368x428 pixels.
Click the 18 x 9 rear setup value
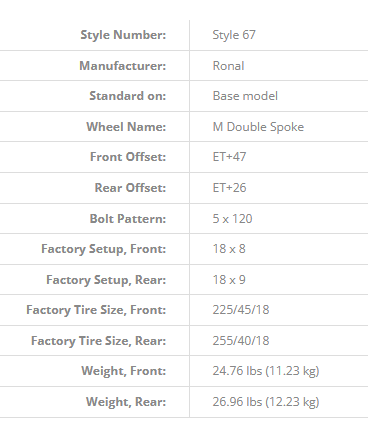coord(229,280)
